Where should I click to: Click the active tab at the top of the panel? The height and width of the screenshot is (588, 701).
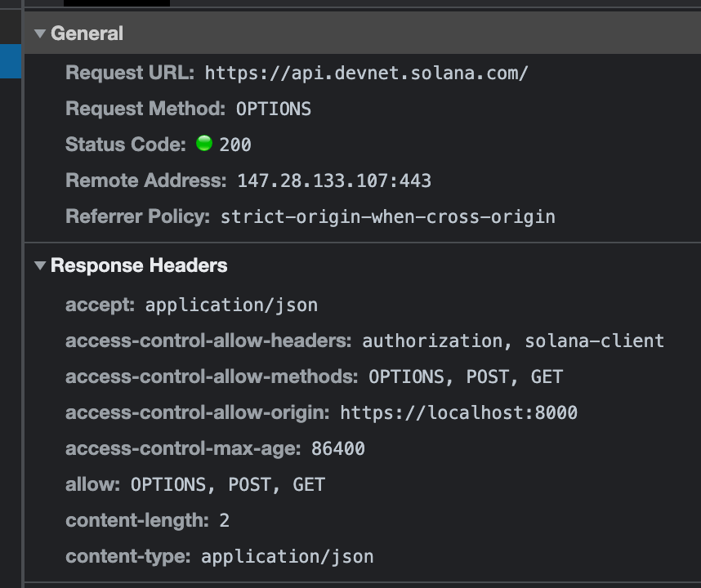(x=117, y=4)
